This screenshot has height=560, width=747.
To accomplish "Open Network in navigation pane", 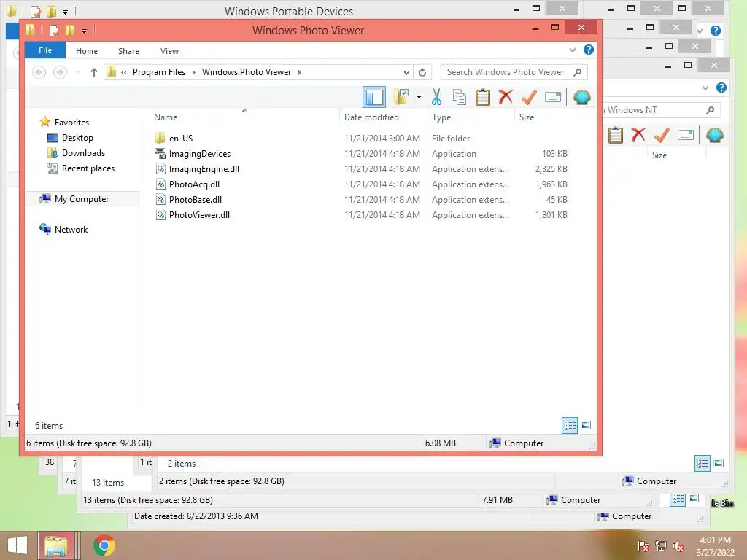I will pos(71,230).
